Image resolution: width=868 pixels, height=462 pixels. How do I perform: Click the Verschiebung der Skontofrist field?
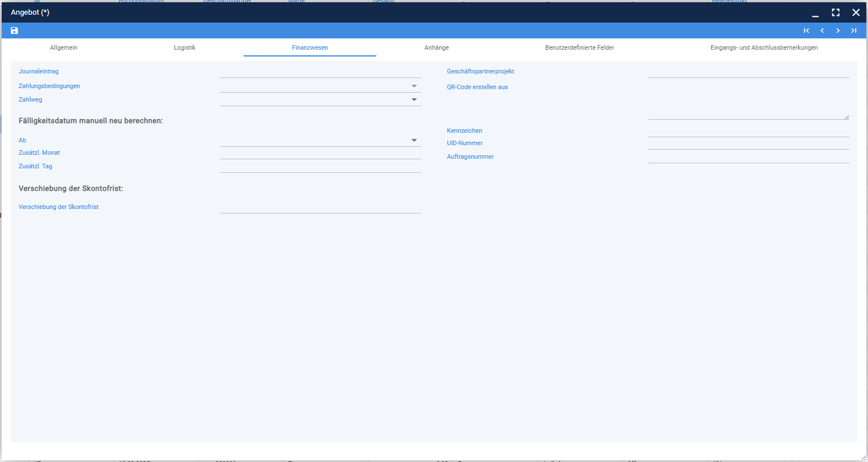coord(320,207)
